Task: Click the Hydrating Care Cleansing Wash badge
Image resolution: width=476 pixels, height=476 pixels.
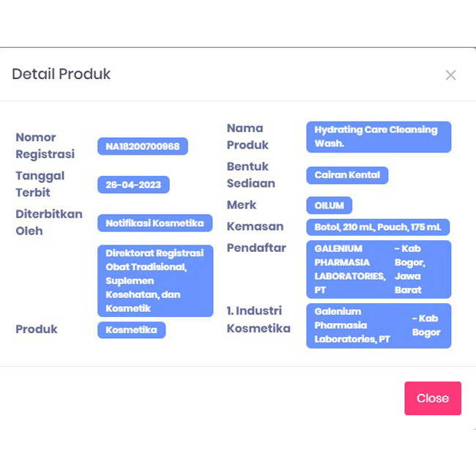Action: pyautogui.click(x=378, y=137)
